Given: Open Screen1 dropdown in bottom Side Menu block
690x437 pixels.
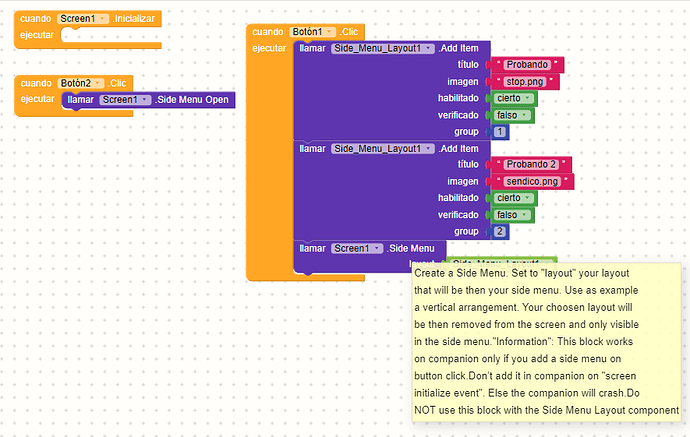Looking at the screenshot, I should 377,248.
